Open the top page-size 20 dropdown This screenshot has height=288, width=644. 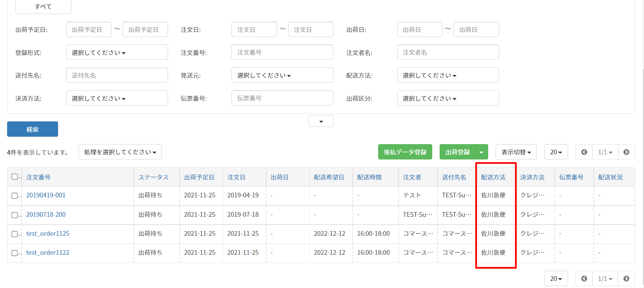pyautogui.click(x=556, y=152)
